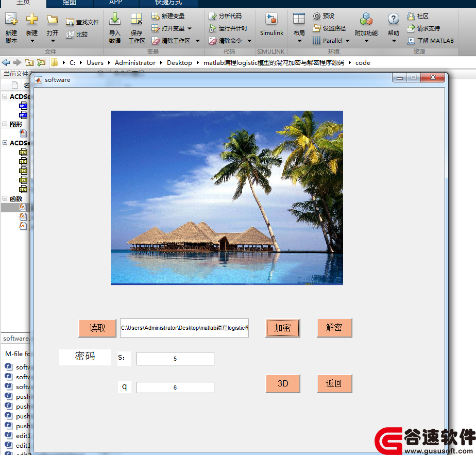Switch to the APP toolstrip tab
Viewport: 476px width, 455px height.
pyautogui.click(x=116, y=3)
